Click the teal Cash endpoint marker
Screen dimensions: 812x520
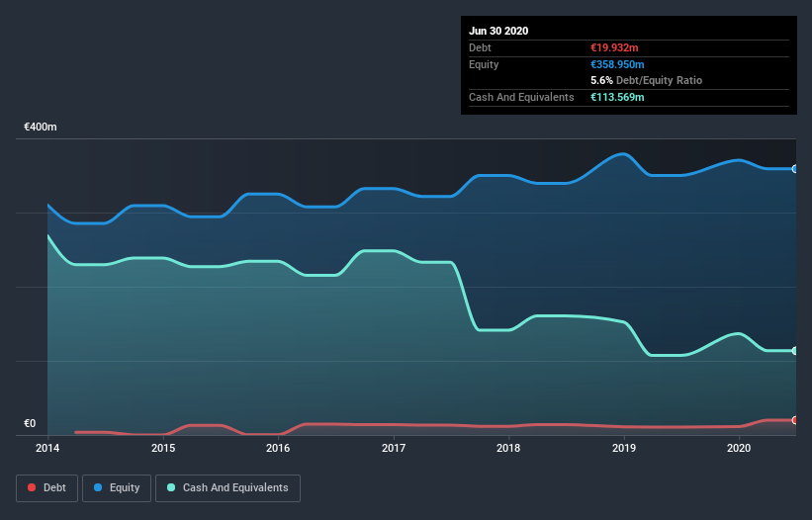click(x=795, y=351)
